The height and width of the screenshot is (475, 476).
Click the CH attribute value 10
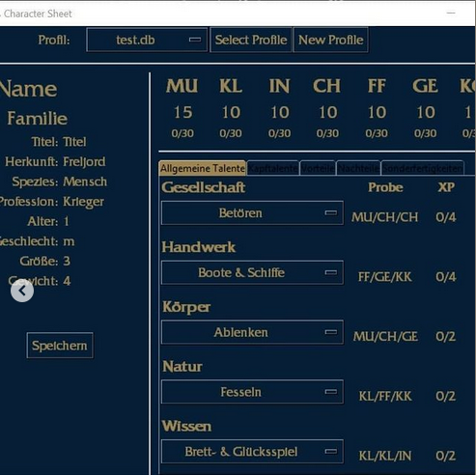[x=327, y=112]
